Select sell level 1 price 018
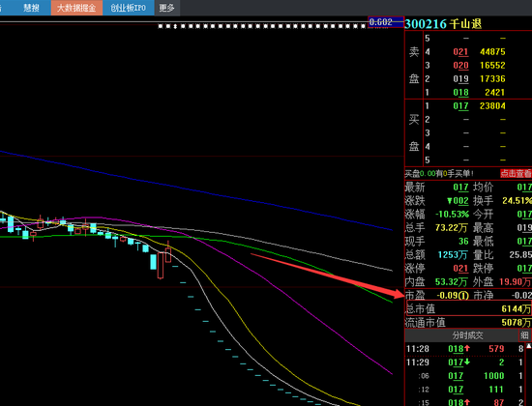The height and width of the screenshot is (406, 532). [460, 92]
